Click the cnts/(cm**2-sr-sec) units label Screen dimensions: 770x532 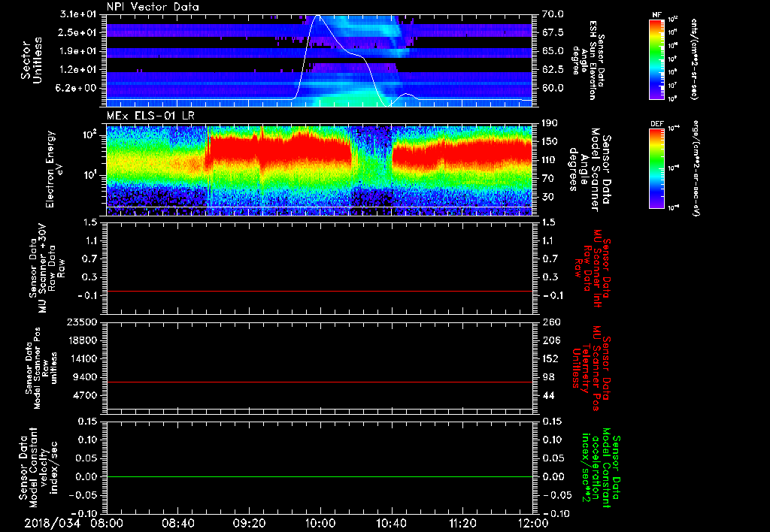point(694,59)
